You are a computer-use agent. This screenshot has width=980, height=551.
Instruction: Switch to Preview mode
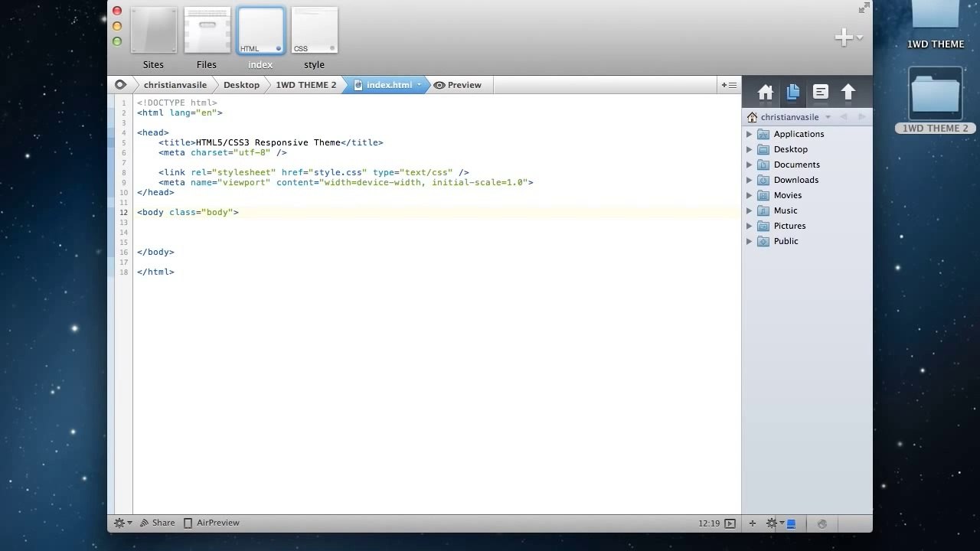(458, 85)
